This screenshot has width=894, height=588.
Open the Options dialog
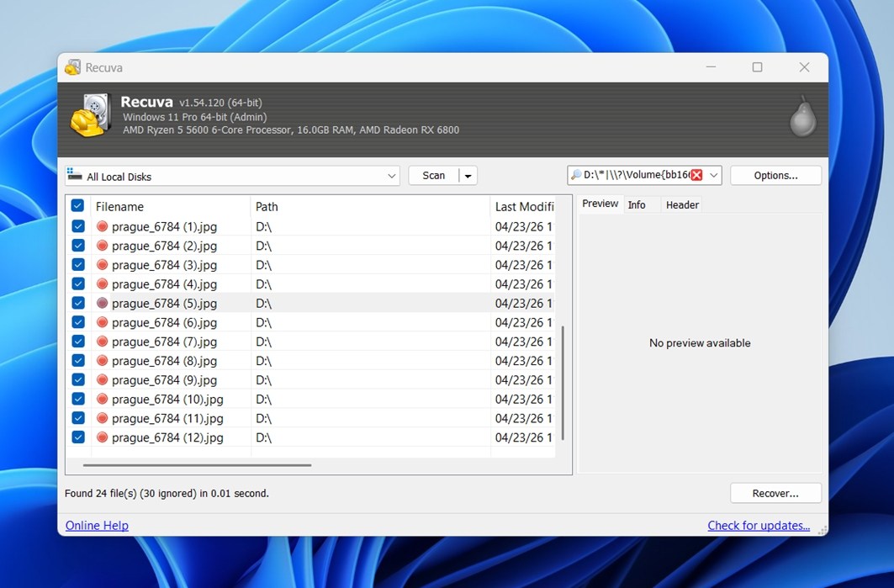775,176
